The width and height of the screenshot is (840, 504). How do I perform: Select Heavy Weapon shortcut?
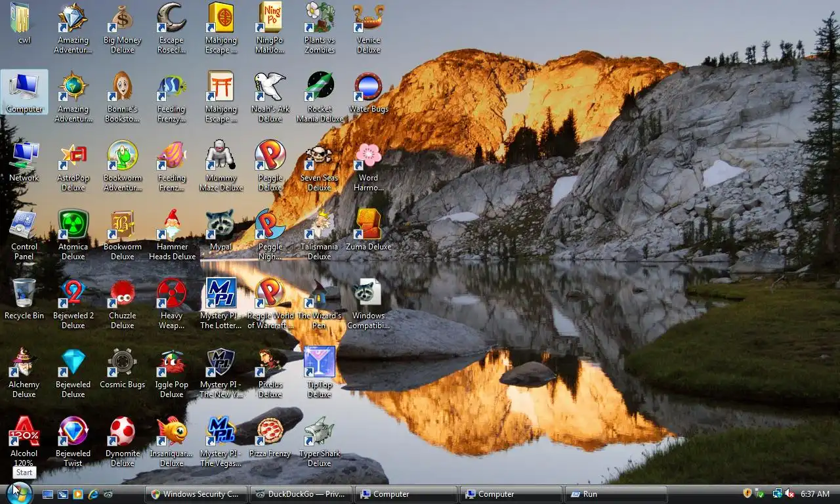(172, 304)
